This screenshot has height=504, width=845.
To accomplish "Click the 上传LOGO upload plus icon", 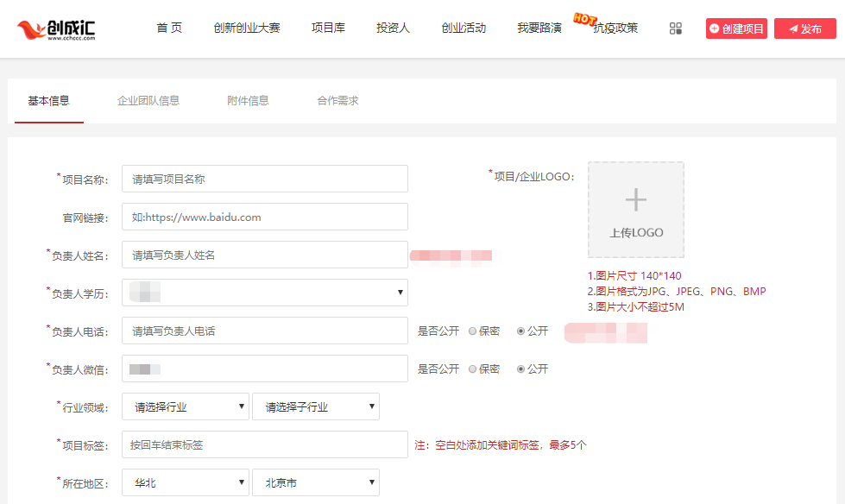I will (636, 198).
